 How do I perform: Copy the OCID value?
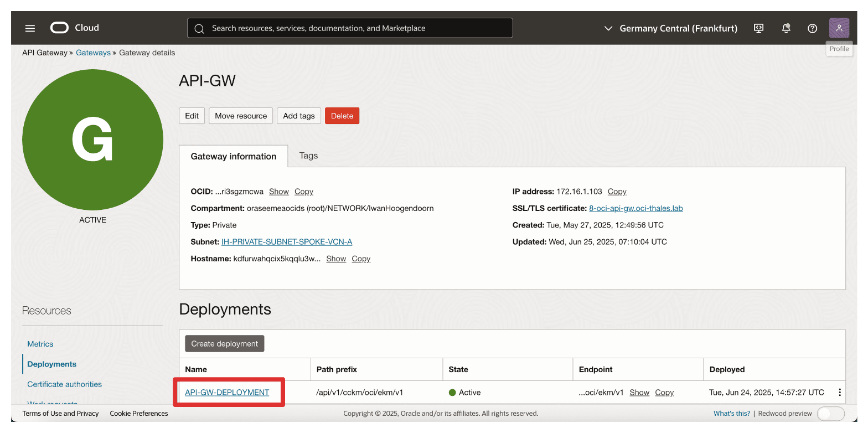(x=304, y=192)
